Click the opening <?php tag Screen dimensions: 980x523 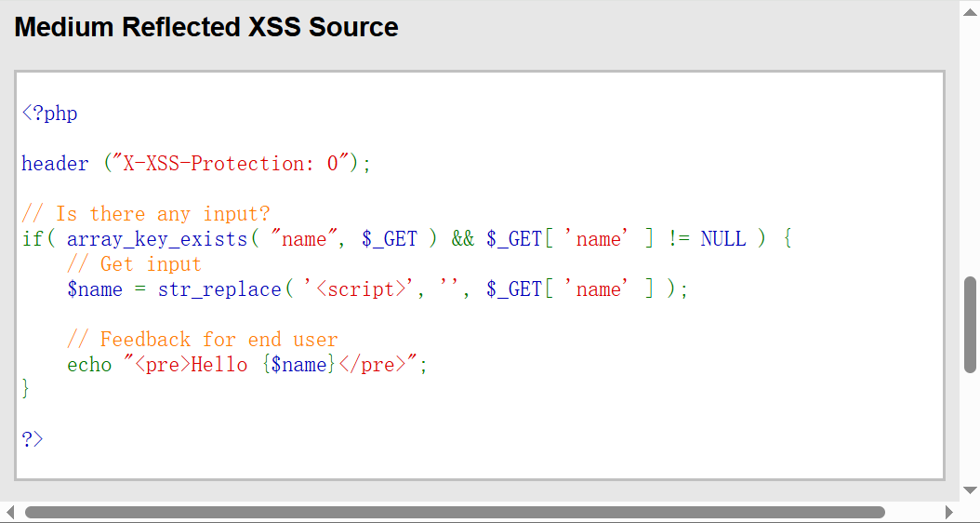(x=49, y=114)
